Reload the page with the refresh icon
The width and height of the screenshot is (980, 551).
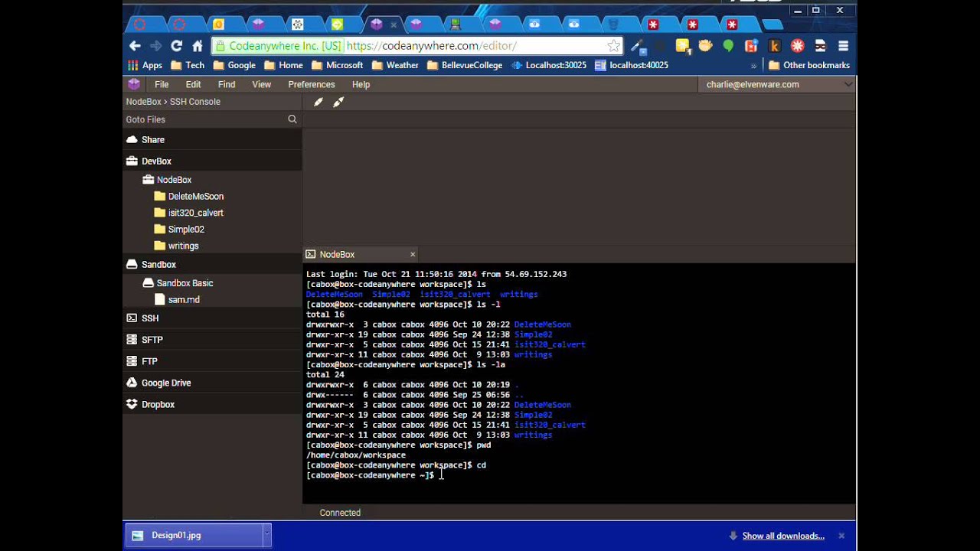coord(177,46)
